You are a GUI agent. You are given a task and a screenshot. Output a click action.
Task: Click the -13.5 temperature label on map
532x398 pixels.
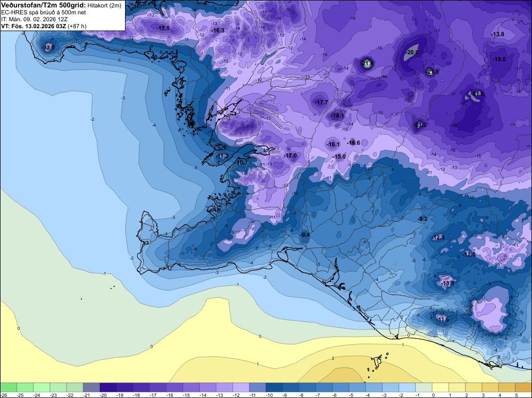tap(48, 47)
